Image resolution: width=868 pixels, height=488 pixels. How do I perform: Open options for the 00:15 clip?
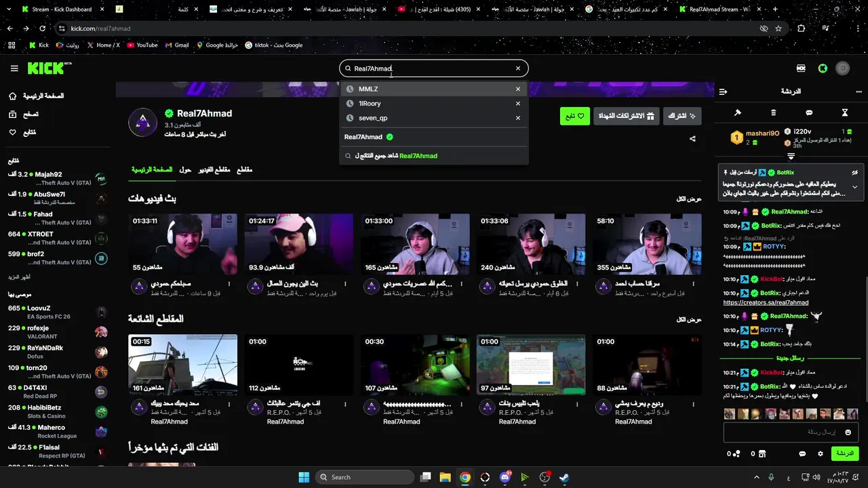[x=229, y=404]
